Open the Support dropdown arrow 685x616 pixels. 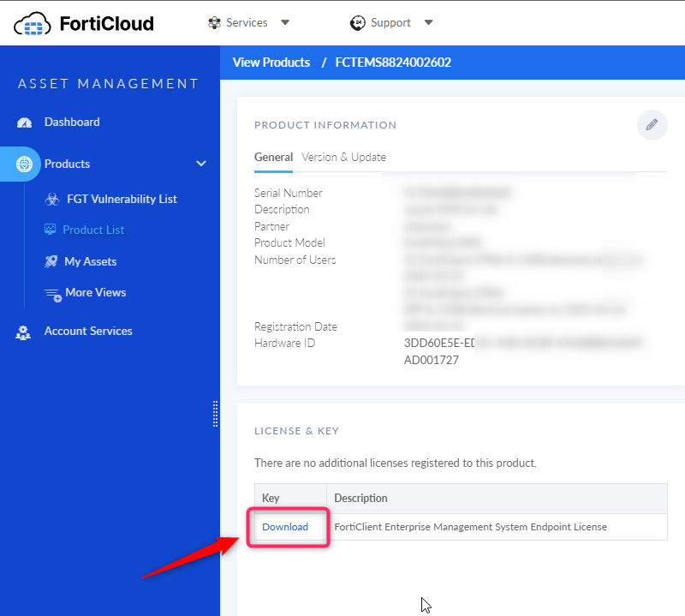(x=429, y=23)
